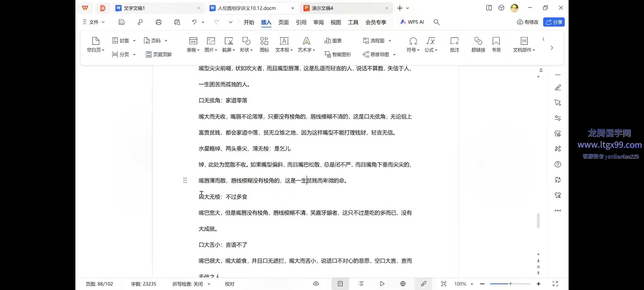Insert a text box (文本框)
Image resolution: width=644 pixels, height=290 pixels.
point(284,45)
